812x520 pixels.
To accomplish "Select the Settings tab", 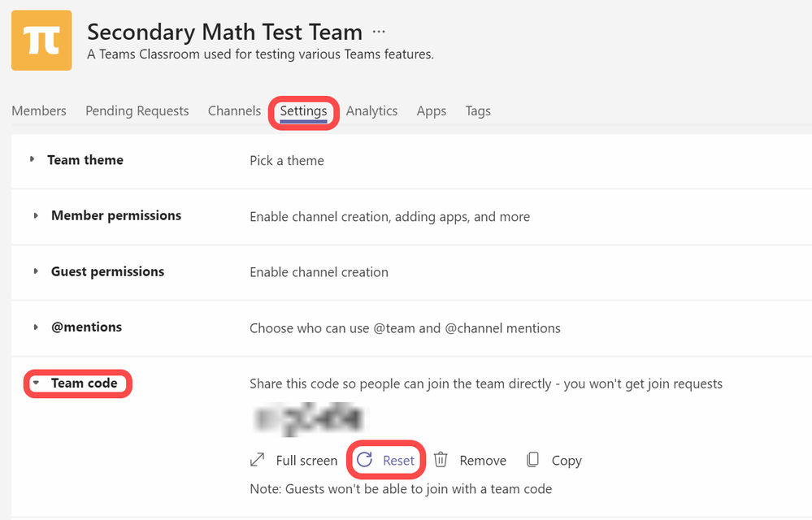I will point(303,111).
